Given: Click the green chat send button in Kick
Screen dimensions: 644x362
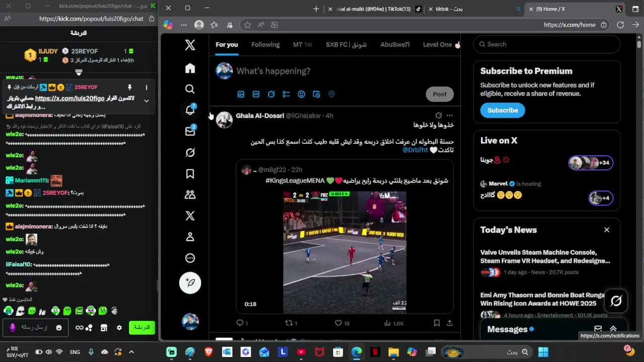Looking at the screenshot, I should pos(141,328).
